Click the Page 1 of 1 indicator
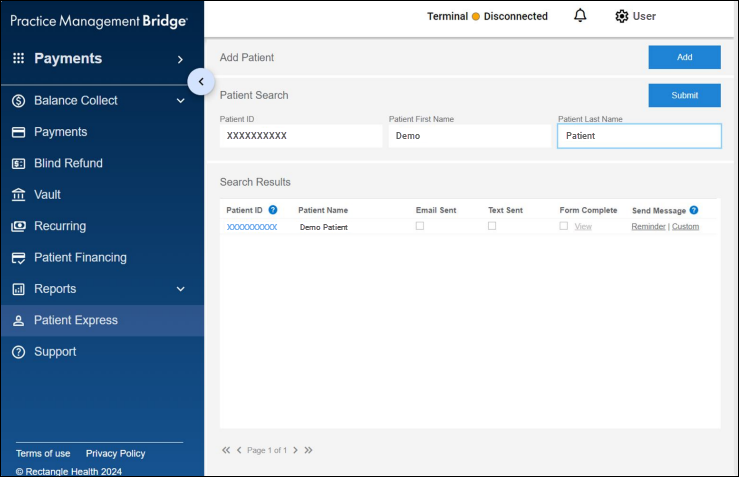Image resolution: width=739 pixels, height=477 pixels. click(267, 450)
